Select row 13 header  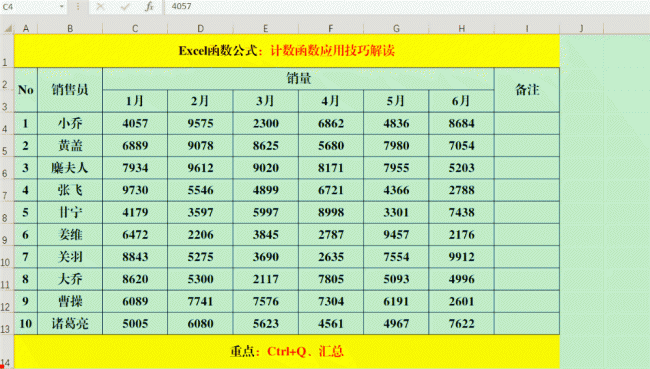[7, 324]
